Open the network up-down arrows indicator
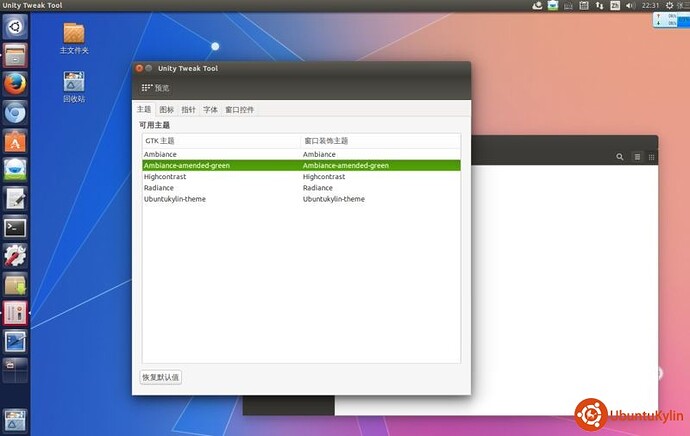690x436 pixels. pos(599,5)
